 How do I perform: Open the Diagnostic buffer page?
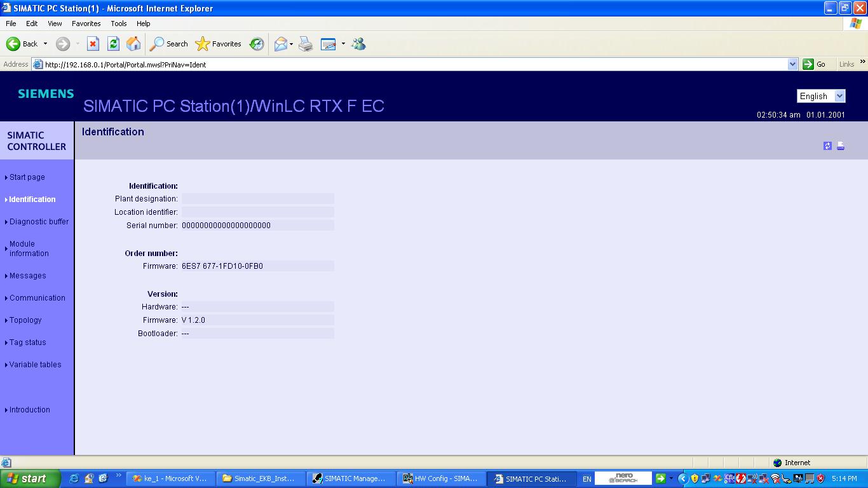tap(39, 222)
